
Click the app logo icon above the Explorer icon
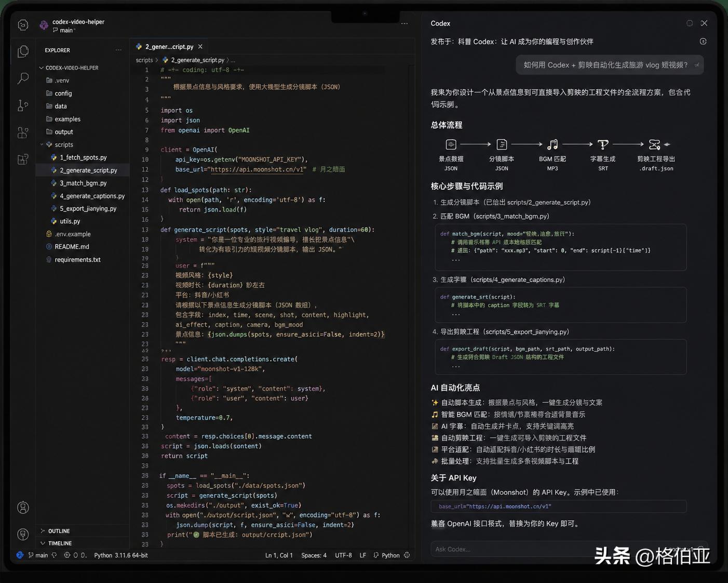tap(23, 25)
